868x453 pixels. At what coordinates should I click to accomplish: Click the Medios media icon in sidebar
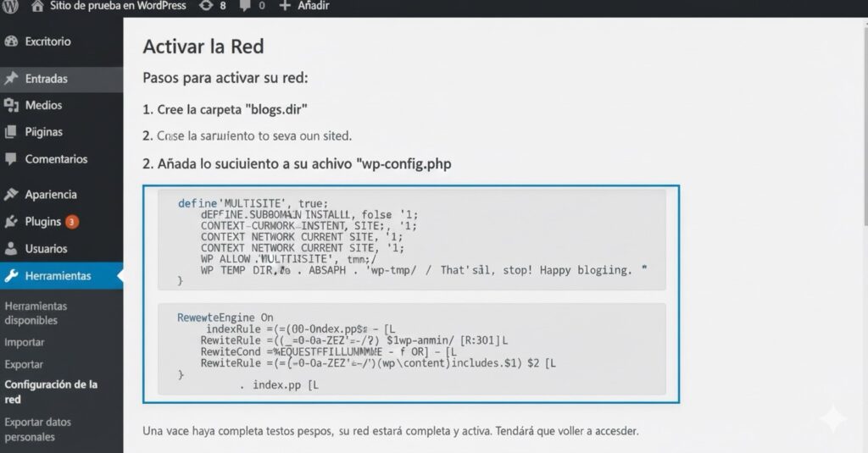[x=11, y=106]
